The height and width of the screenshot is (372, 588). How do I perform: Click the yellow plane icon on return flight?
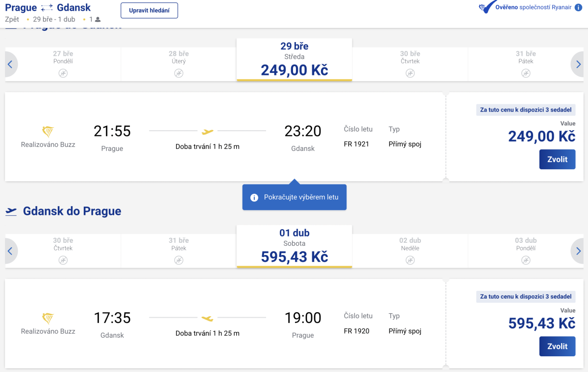208,318
